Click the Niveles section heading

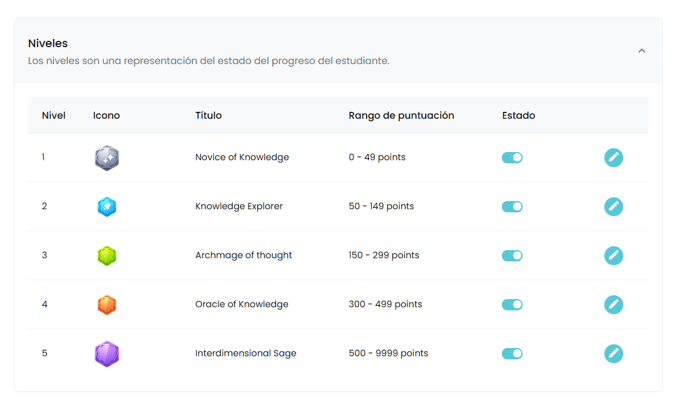(48, 43)
